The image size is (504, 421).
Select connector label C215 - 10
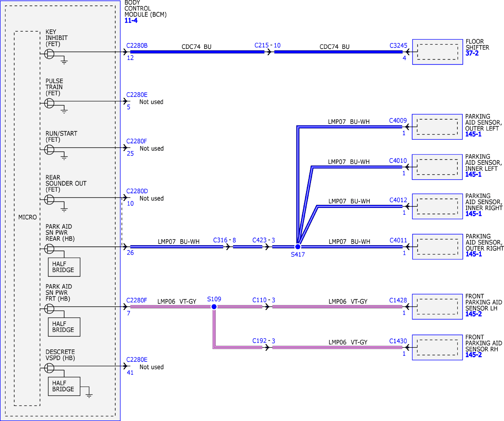point(267,45)
